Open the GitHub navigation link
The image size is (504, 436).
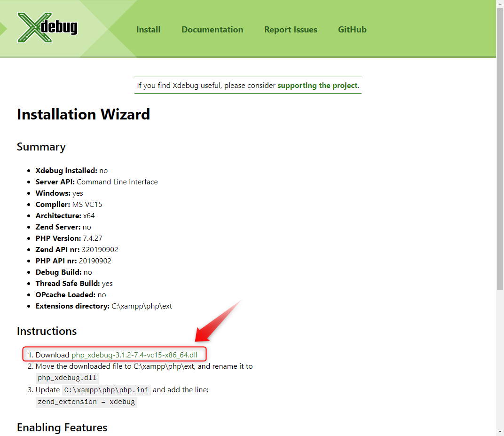coord(352,30)
